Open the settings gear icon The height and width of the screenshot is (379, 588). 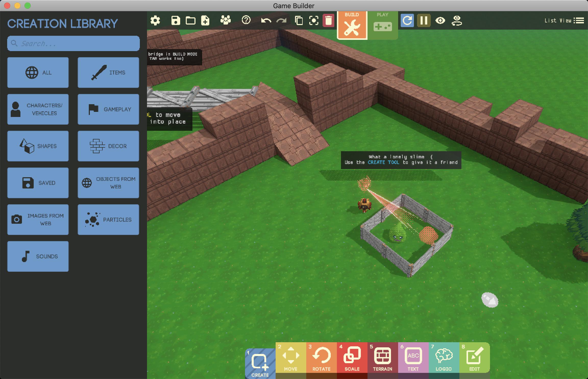click(x=155, y=20)
